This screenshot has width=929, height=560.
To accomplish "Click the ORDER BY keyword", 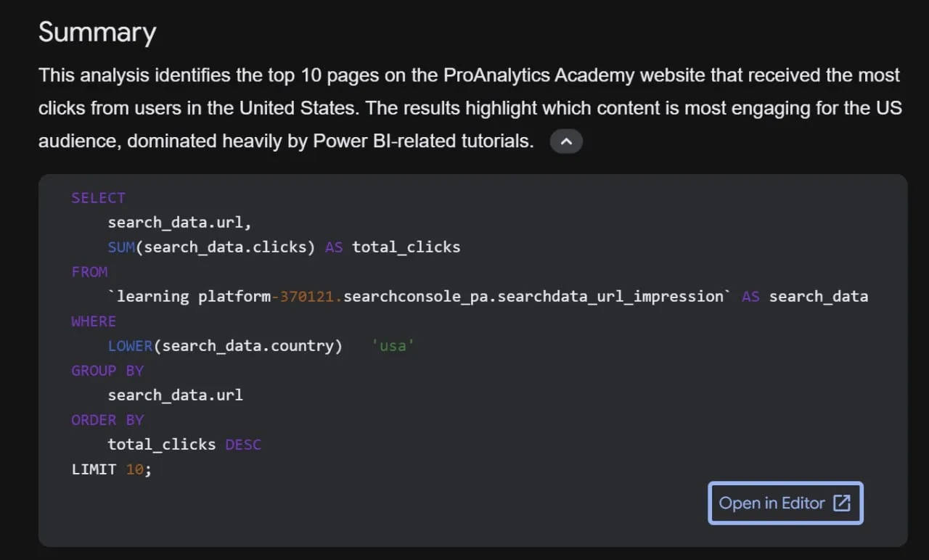I will pos(107,420).
